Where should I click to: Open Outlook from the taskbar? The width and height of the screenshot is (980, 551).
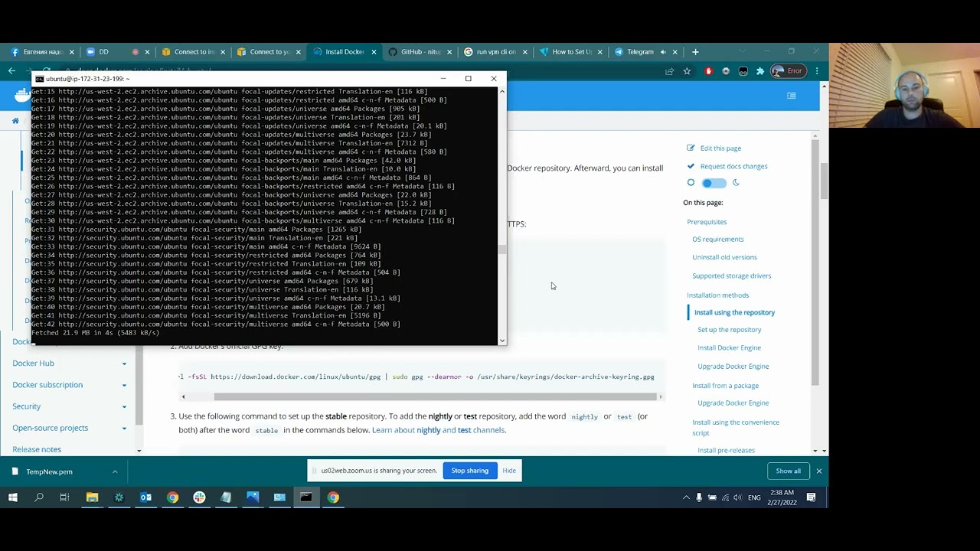(x=145, y=497)
